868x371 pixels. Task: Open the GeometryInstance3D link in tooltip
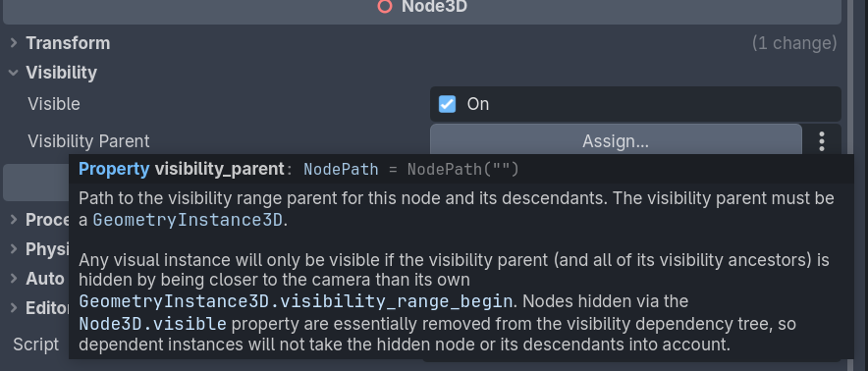pos(188,220)
